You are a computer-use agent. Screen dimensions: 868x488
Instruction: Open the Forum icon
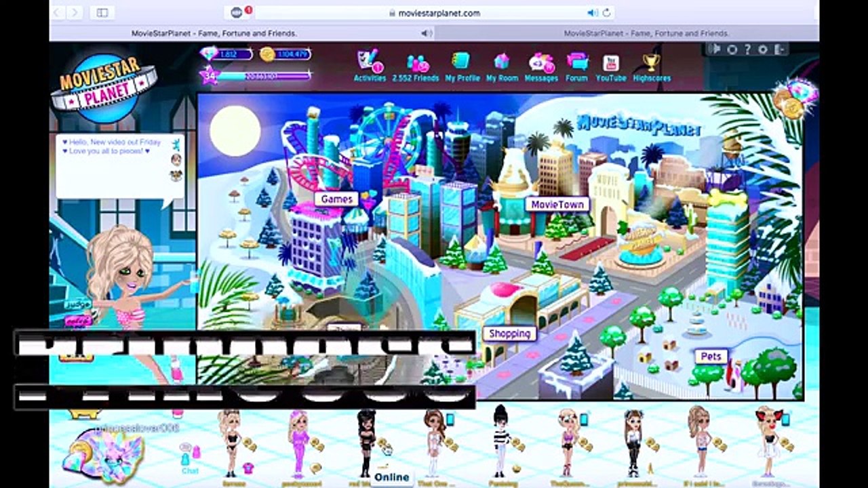pyautogui.click(x=577, y=66)
